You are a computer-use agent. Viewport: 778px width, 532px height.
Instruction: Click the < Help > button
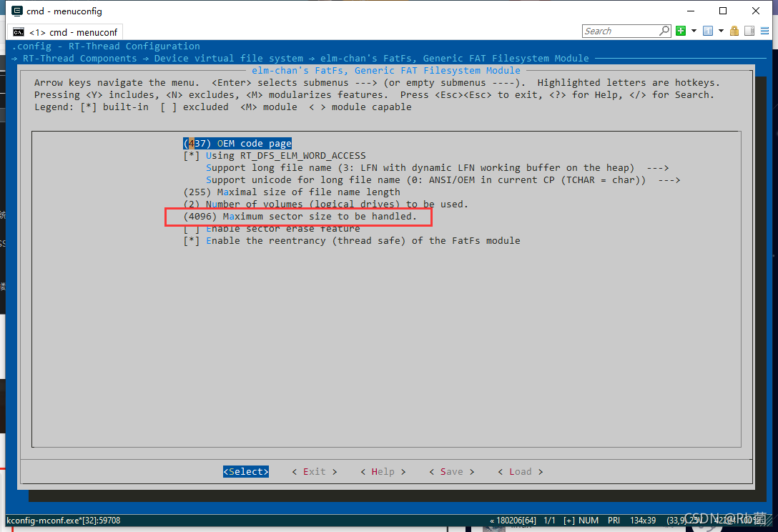[x=383, y=471]
